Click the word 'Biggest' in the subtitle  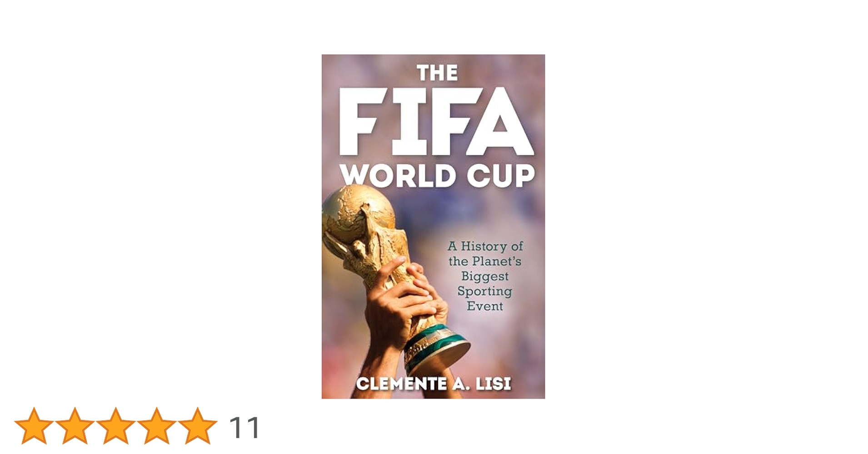tap(485, 276)
